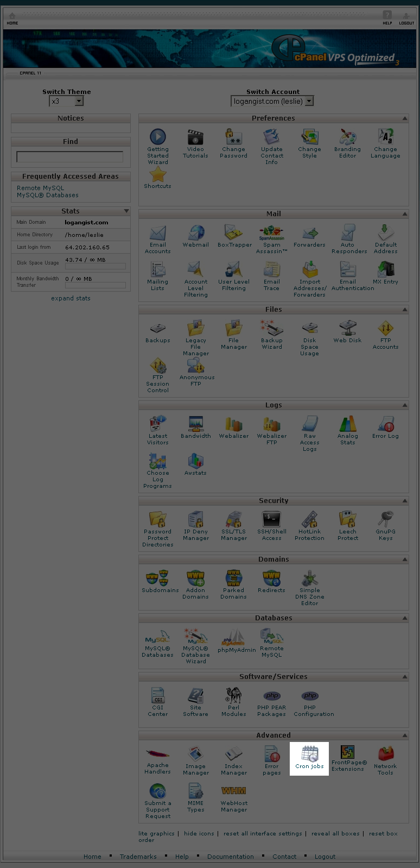Viewport: 420px width, 868px height.
Task: Open the Subdomains tool
Action: pyautogui.click(x=160, y=581)
